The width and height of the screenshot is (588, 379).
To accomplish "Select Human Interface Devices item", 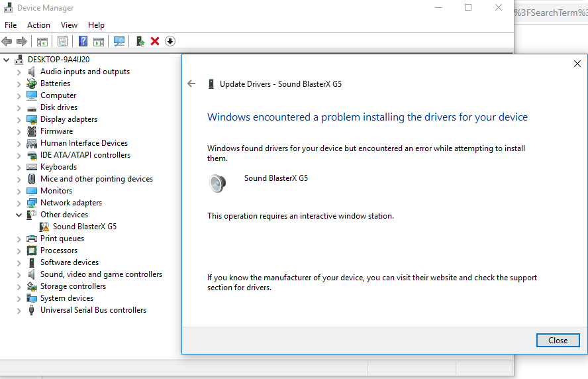I will click(84, 143).
